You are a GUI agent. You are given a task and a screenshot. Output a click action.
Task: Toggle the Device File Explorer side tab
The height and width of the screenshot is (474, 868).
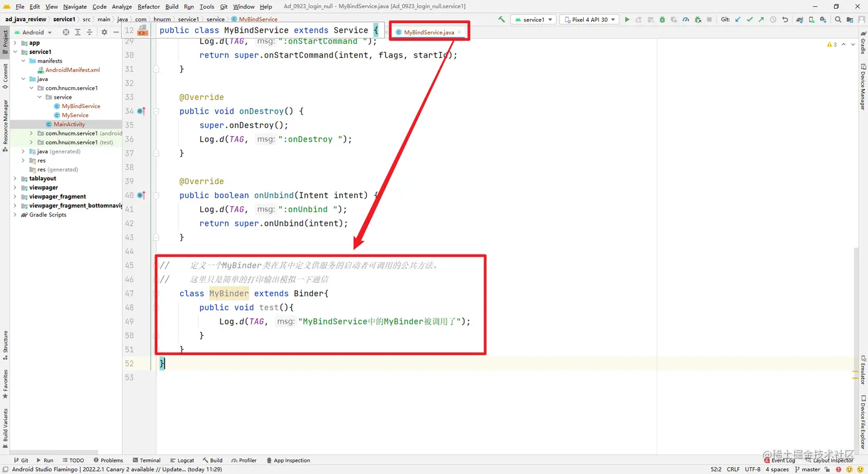[x=863, y=422]
